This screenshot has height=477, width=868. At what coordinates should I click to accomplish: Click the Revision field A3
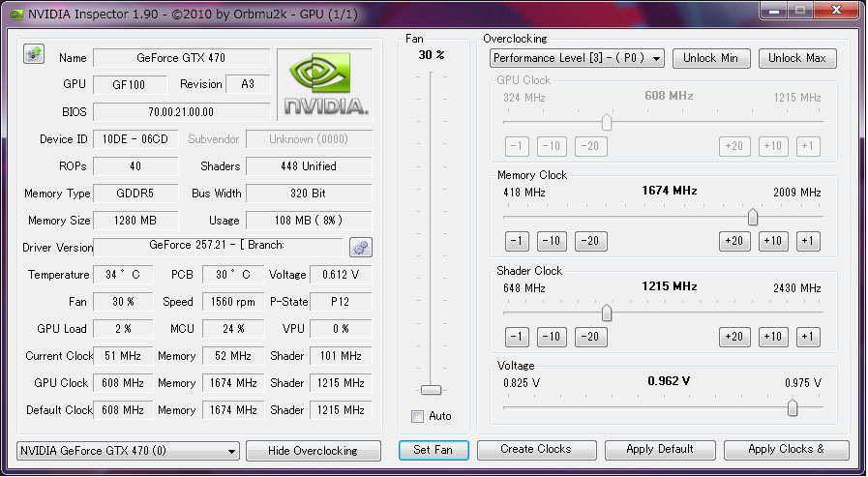pos(248,84)
